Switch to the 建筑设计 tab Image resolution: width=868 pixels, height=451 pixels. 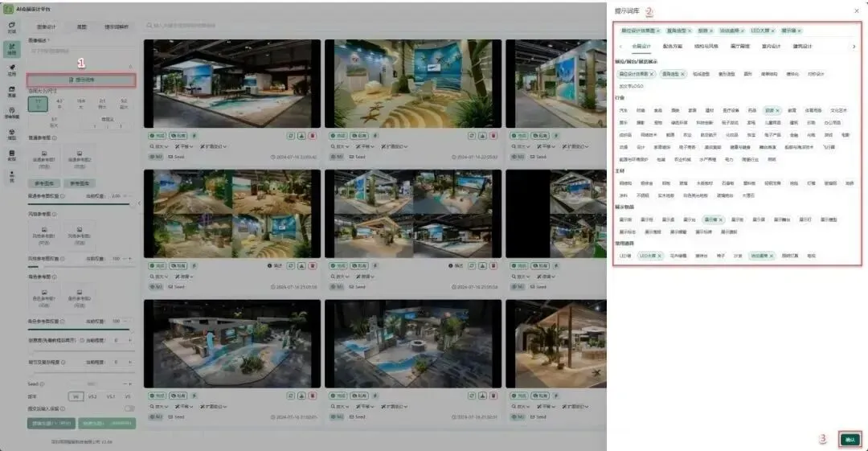pos(802,47)
